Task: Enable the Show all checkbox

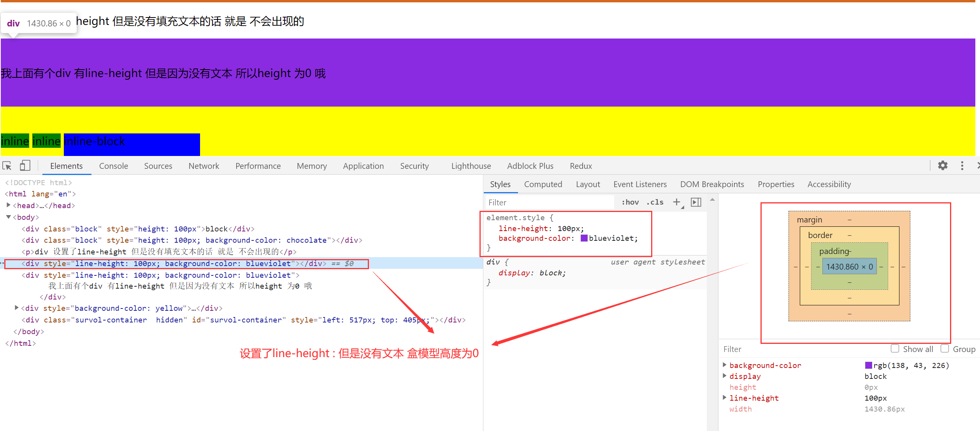Action: coord(895,349)
